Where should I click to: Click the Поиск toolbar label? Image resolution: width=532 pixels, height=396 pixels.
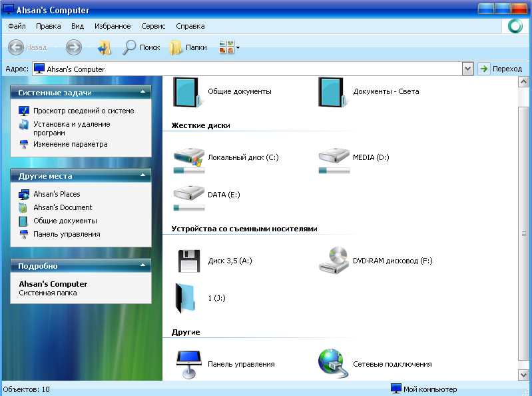[150, 47]
